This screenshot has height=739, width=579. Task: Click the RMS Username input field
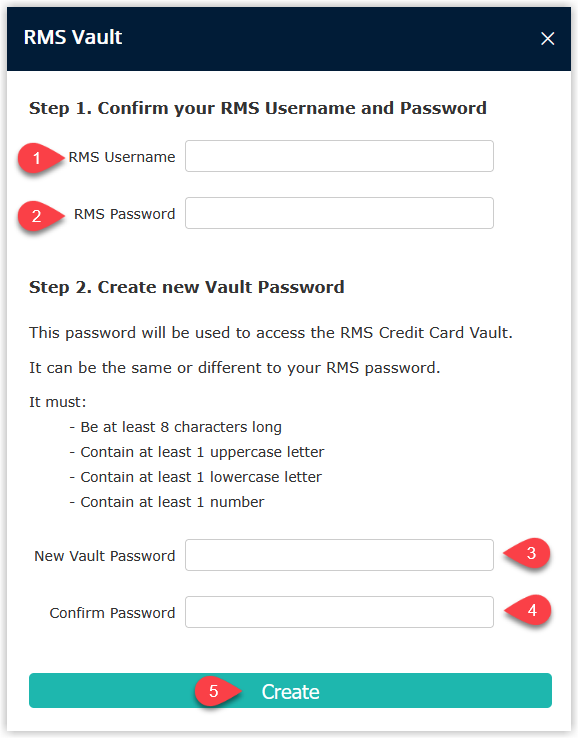[x=339, y=156]
